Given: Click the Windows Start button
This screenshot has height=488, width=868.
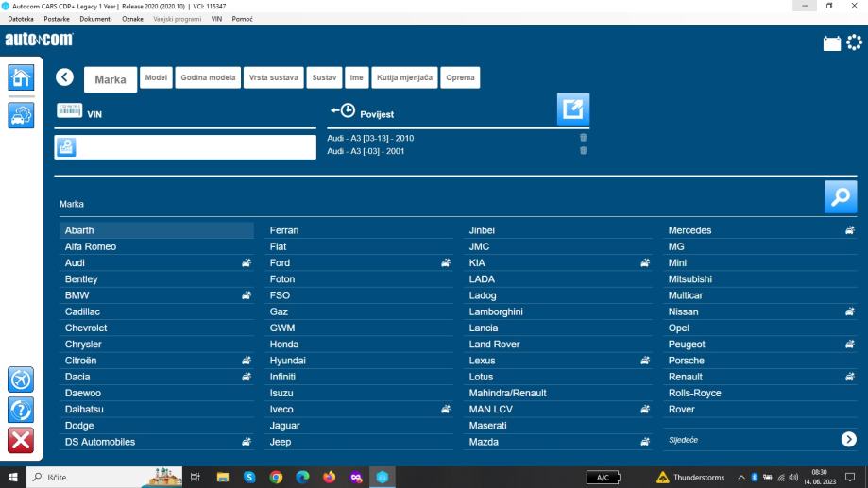Looking at the screenshot, I should [12, 477].
